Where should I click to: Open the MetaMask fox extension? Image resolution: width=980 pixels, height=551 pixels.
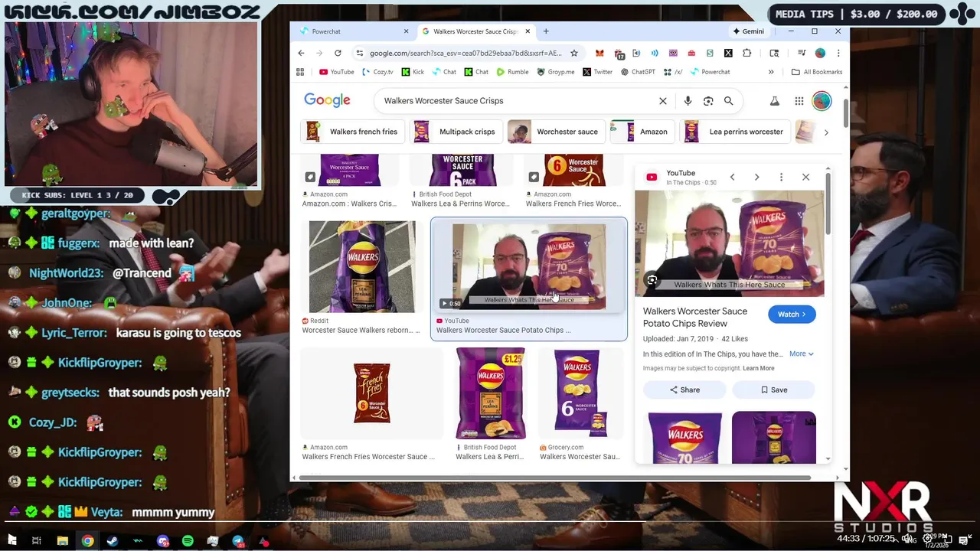[599, 53]
